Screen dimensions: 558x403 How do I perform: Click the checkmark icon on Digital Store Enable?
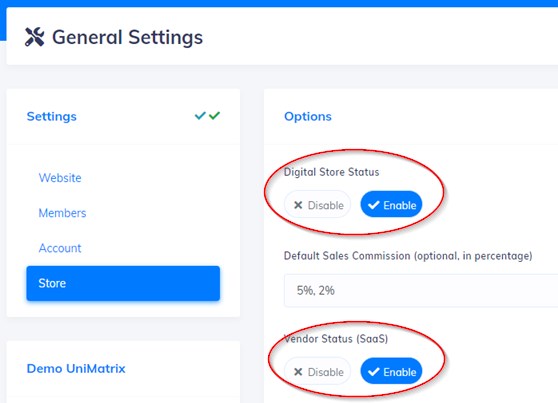[374, 205]
